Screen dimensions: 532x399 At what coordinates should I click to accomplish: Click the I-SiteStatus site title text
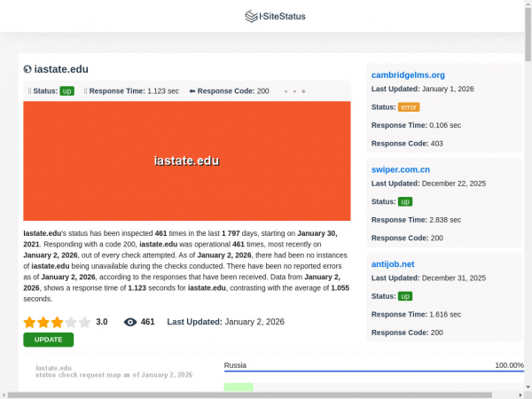click(x=282, y=16)
